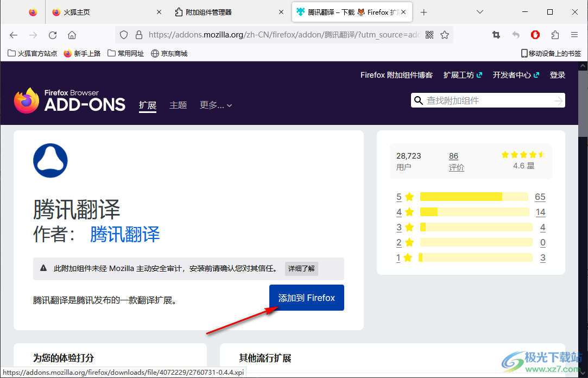The height and width of the screenshot is (378, 588).
Task: Click the search magnifier icon in add-ons search
Action: [418, 100]
